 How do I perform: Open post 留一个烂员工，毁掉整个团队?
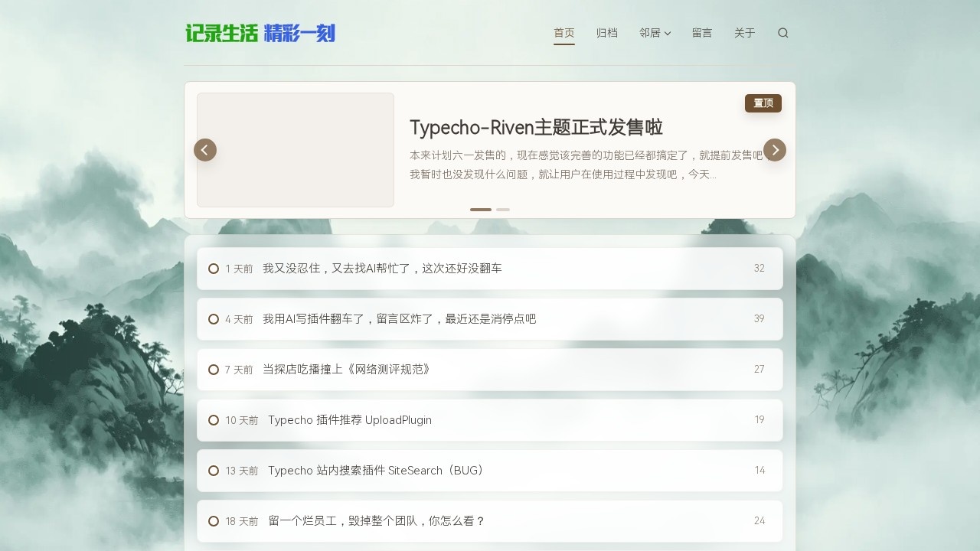(x=377, y=521)
